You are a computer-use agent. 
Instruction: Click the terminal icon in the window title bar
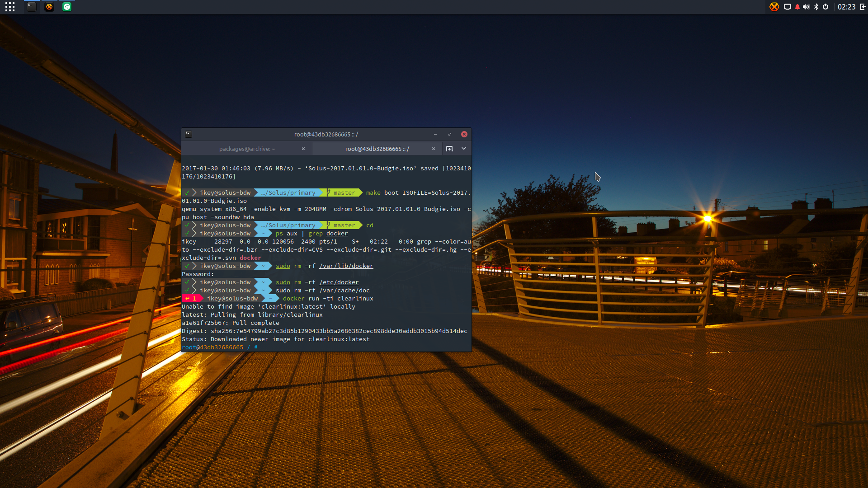(x=189, y=134)
